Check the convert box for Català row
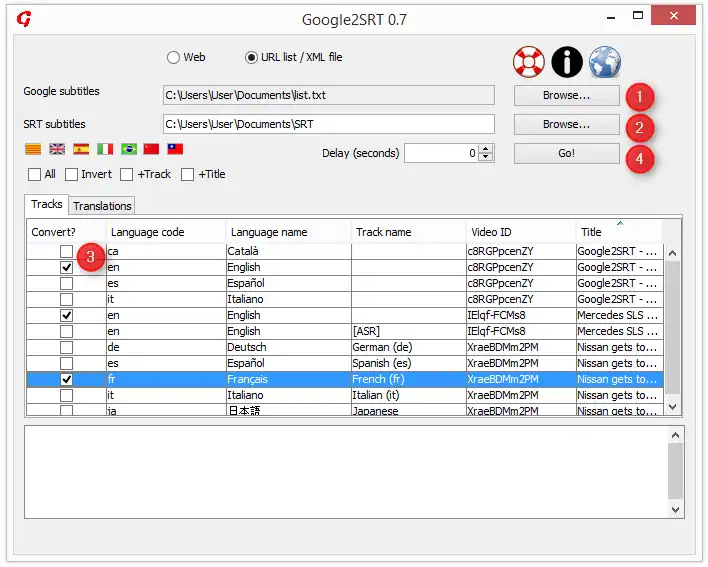 click(x=66, y=251)
